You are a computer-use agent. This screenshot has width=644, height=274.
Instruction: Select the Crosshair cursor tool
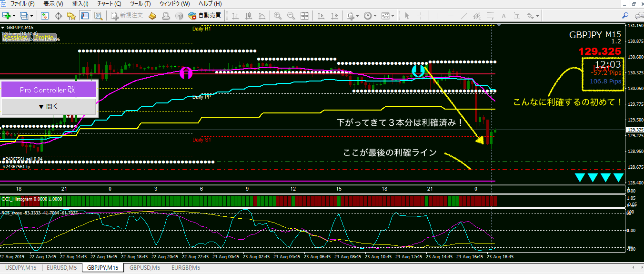click(420, 15)
